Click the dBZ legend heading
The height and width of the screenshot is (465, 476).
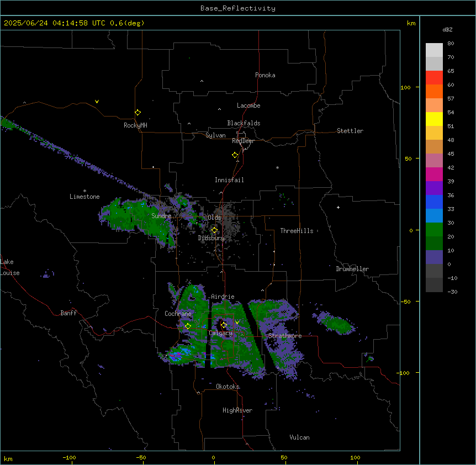(x=447, y=29)
